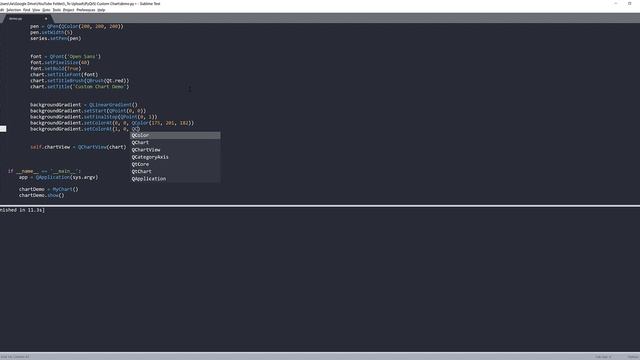Open the Python syntax selector in status bar

(x=633, y=356)
